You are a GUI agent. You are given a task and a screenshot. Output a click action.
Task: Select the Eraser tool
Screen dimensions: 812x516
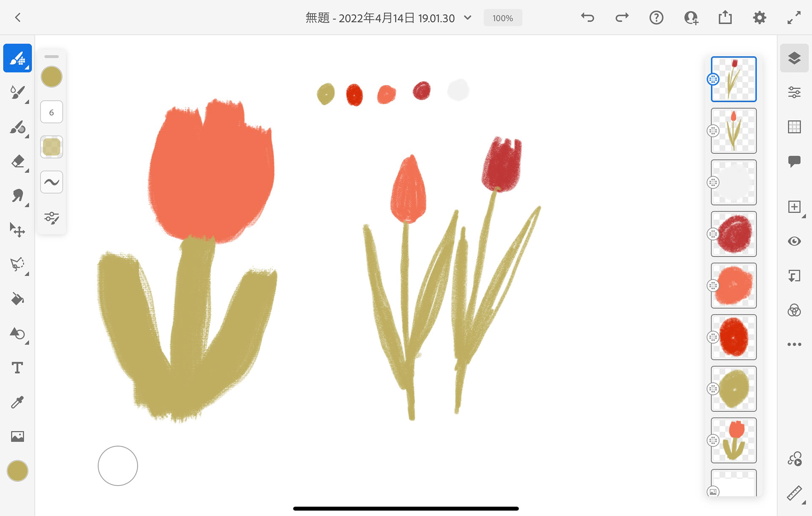click(x=18, y=162)
